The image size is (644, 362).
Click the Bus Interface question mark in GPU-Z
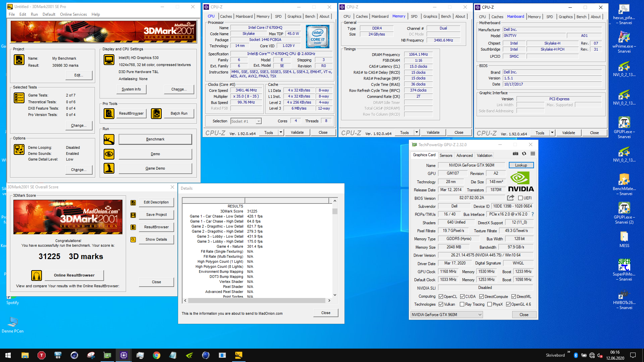tap(533, 214)
